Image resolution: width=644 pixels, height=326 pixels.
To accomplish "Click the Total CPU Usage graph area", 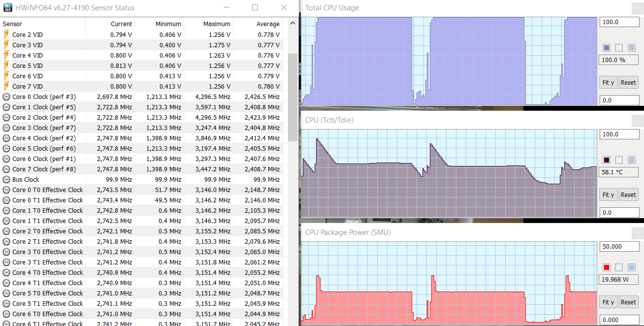I will [x=449, y=61].
